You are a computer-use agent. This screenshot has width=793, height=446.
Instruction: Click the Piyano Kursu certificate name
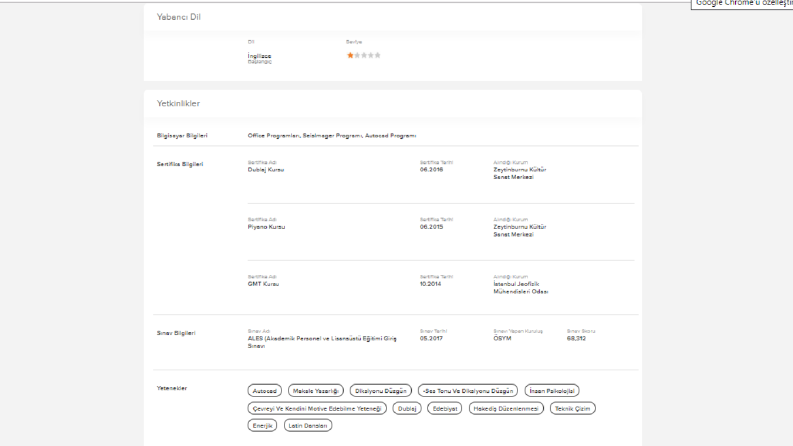[267, 227]
